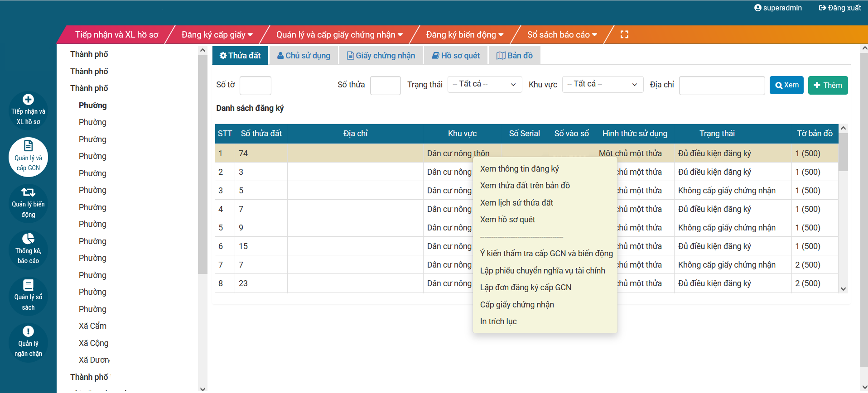
Task: Click the green Thêm button
Action: tap(828, 85)
